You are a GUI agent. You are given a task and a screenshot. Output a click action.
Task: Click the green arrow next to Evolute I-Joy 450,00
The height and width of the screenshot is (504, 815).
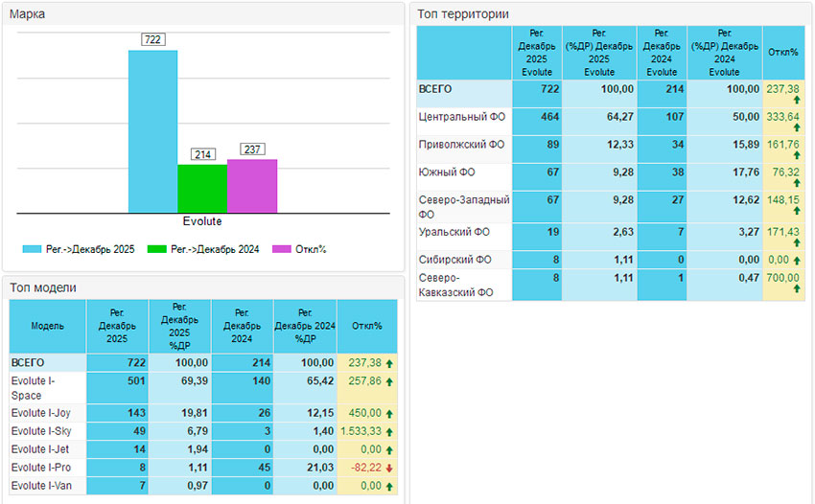pos(390,413)
